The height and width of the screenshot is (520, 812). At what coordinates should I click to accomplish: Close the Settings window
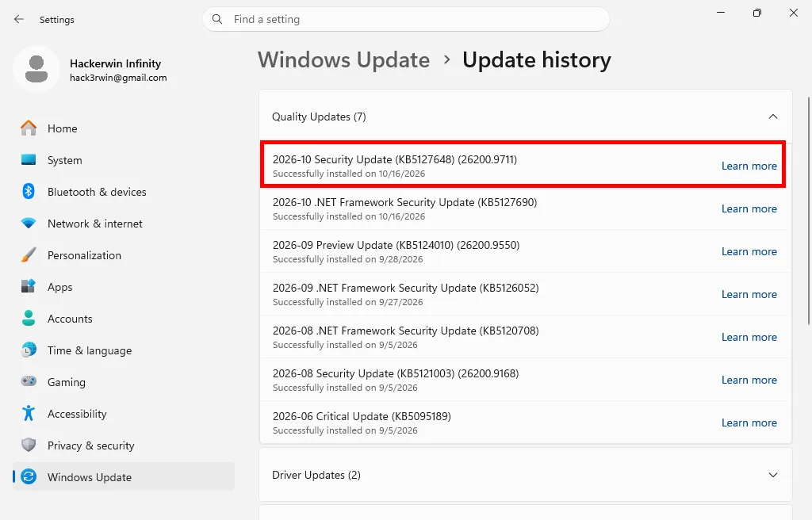click(793, 13)
